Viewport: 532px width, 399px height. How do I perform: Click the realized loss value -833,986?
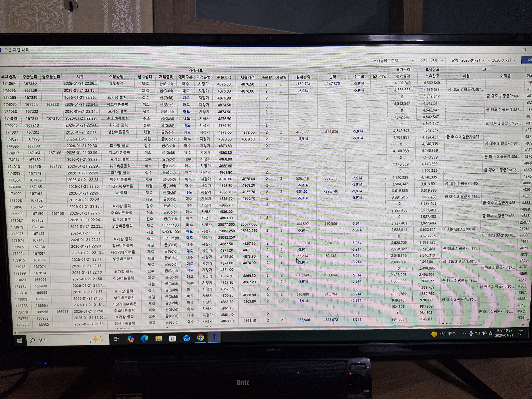click(x=303, y=320)
